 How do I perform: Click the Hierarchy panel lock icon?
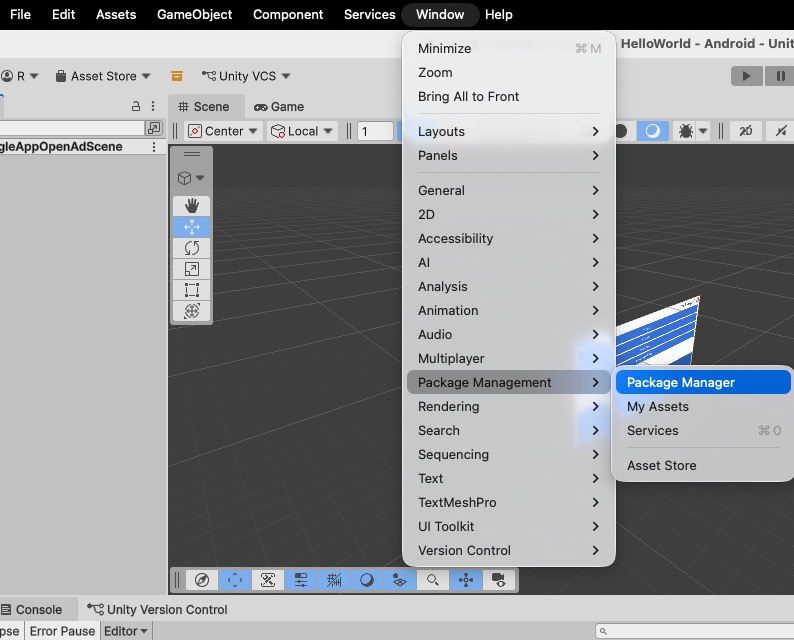pyautogui.click(x=136, y=106)
